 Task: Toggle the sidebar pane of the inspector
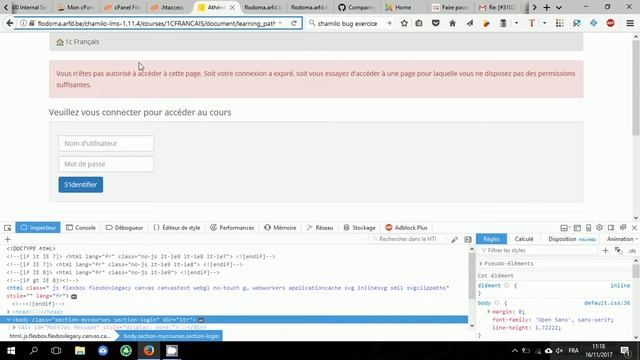[468, 240]
